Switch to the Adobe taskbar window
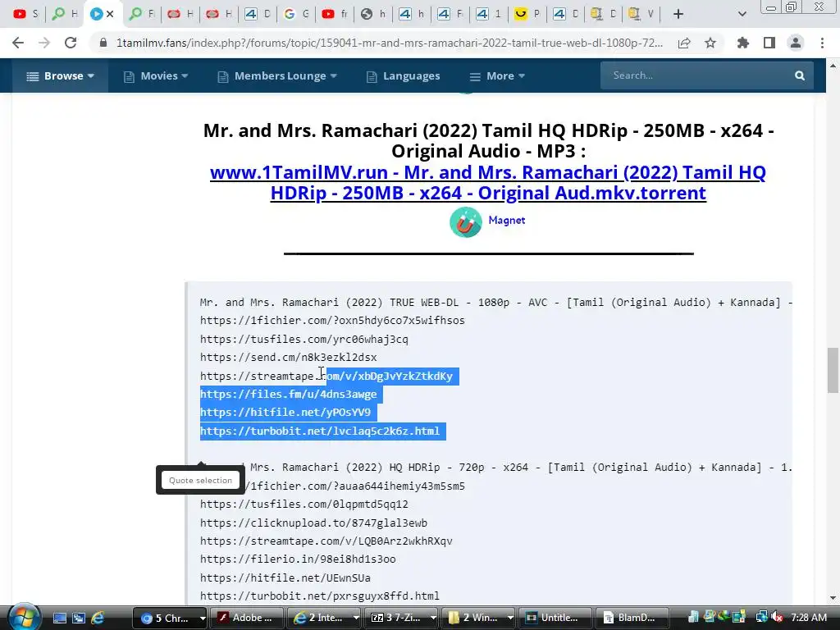Viewport: 840px width, 630px height. coord(247,618)
